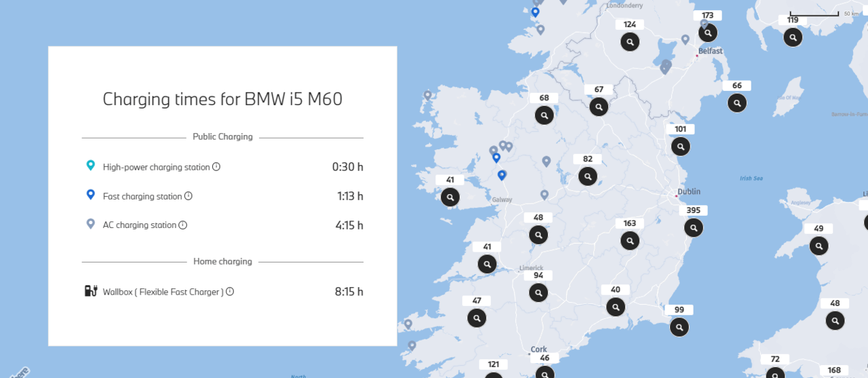Zoom into the 82 station cluster

click(x=588, y=176)
